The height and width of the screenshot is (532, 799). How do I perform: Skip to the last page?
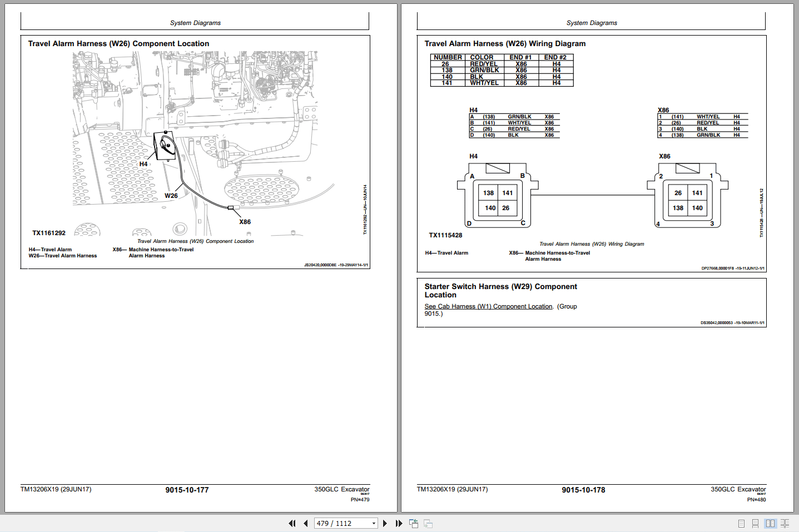399,523
